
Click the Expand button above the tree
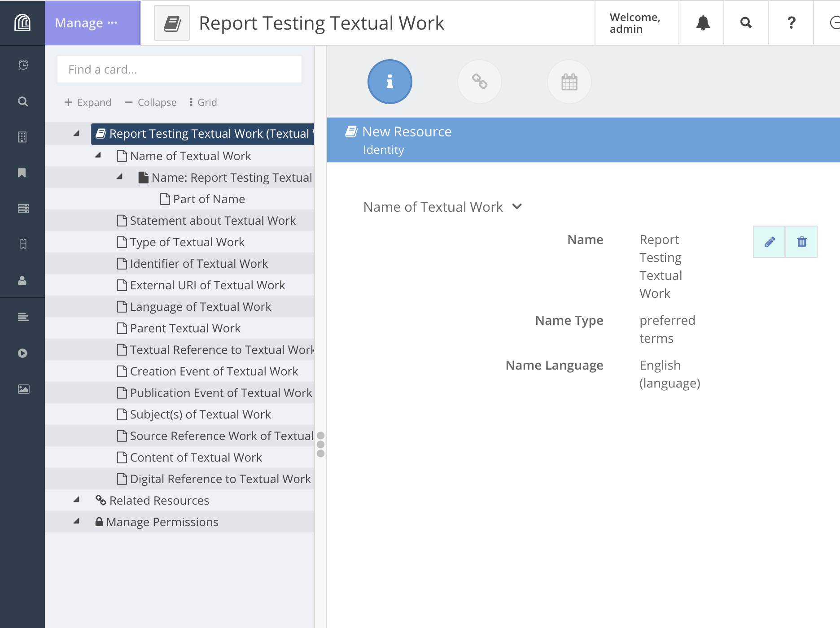pos(87,102)
